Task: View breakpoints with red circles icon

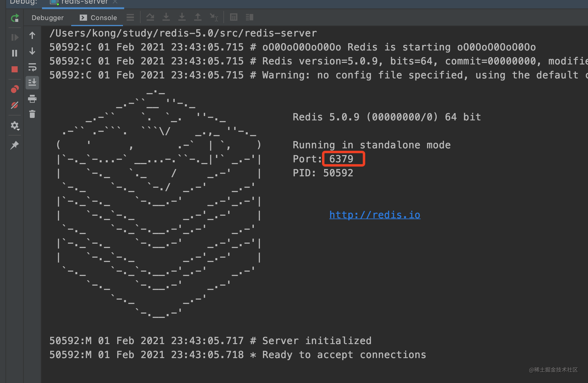Action: pos(15,89)
